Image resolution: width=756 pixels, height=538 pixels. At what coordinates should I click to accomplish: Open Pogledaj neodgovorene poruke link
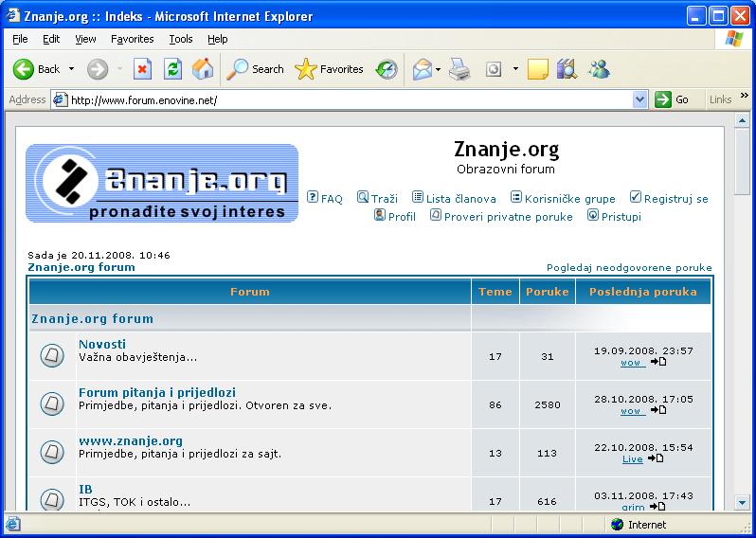click(629, 267)
